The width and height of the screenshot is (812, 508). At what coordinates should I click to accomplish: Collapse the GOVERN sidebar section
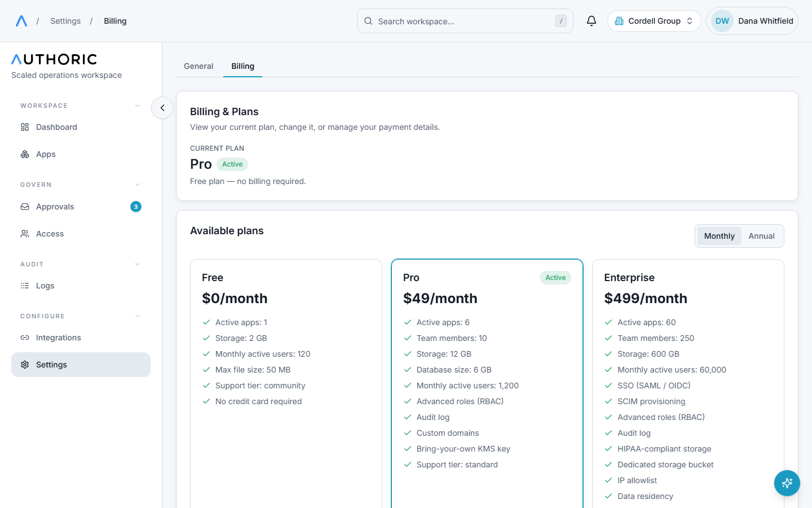(x=81, y=185)
